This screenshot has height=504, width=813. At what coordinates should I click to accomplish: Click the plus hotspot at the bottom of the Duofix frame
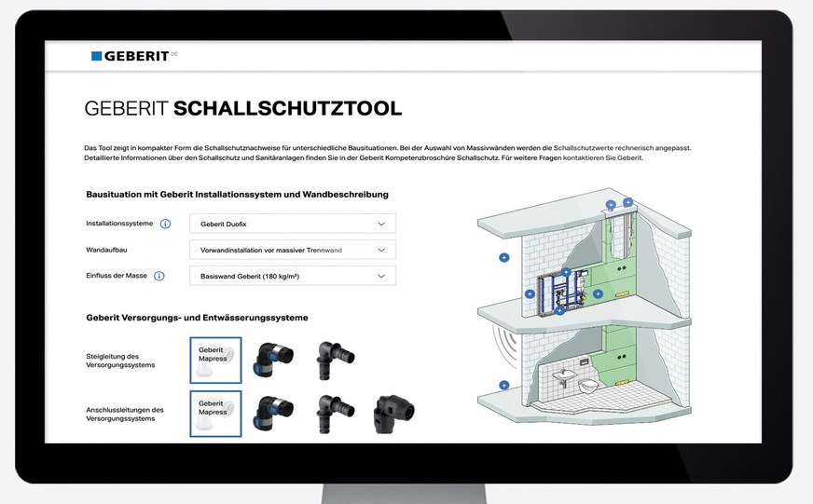[559, 311]
